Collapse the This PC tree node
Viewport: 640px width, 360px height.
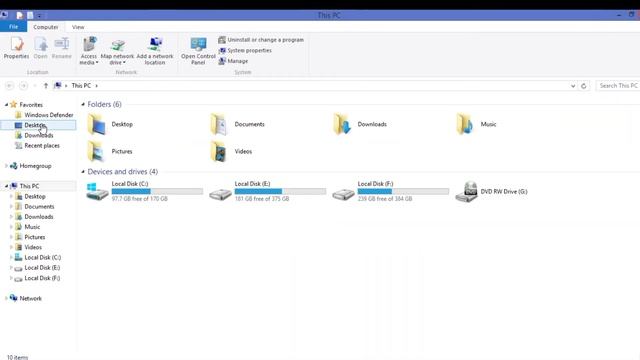(x=7, y=186)
